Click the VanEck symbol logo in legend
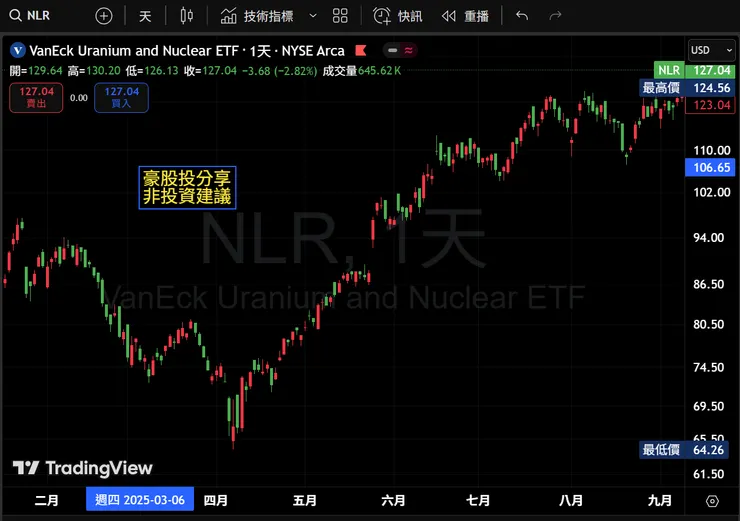This screenshot has width=740, height=521. coord(18,50)
